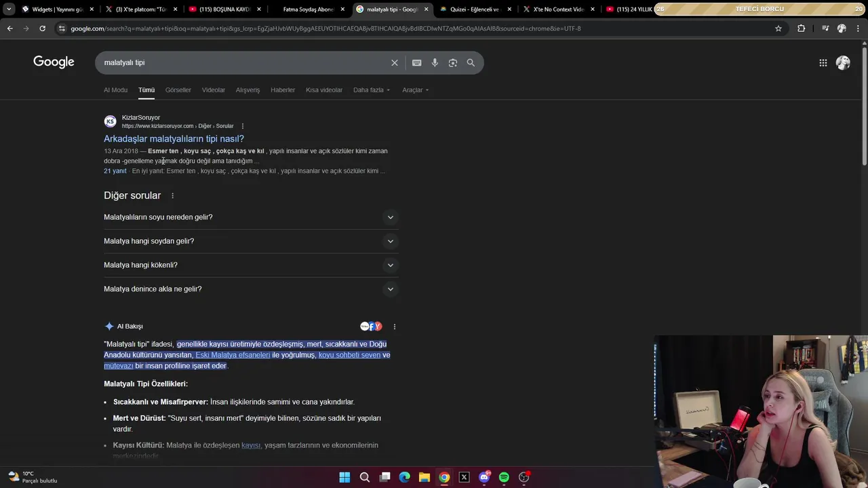Reload the current page

pos(42,28)
